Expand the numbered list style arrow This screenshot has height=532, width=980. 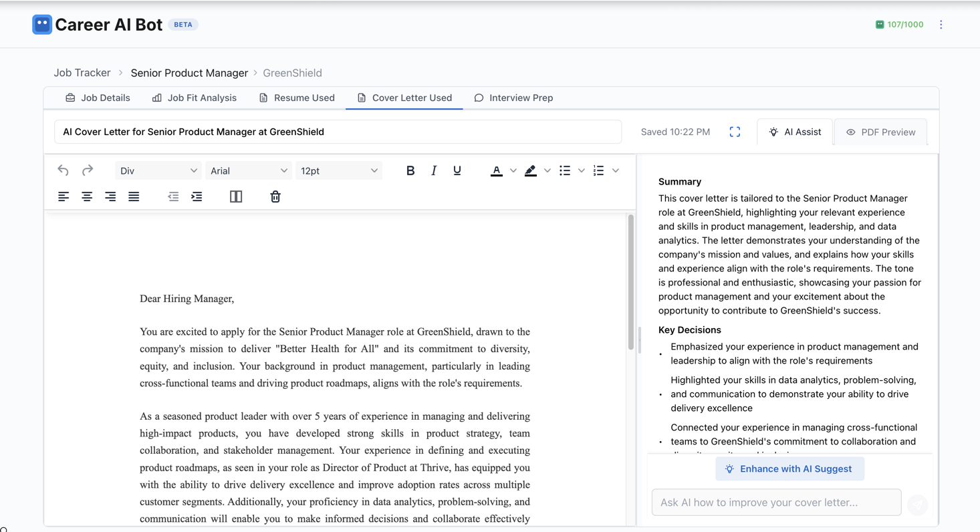616,170
